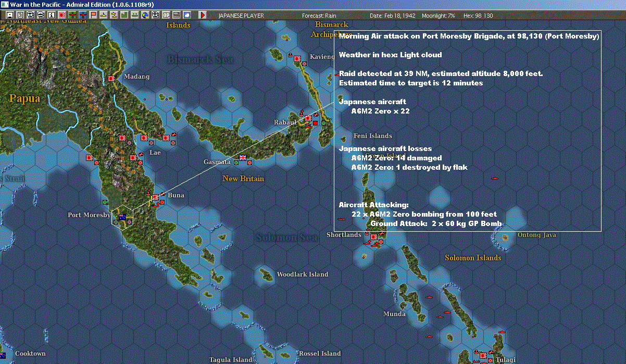Click the gray table strip toolbar icon
This screenshot has width=626, height=364.
point(177,16)
